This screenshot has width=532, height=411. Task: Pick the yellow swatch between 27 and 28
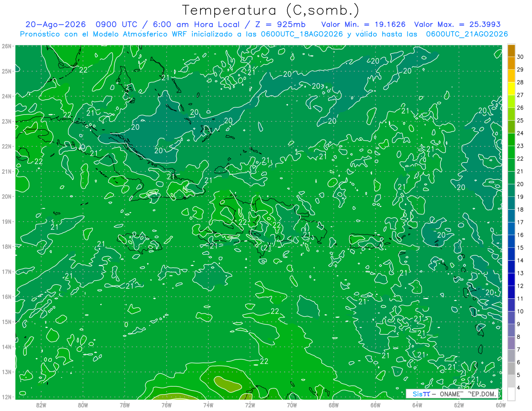click(511, 88)
